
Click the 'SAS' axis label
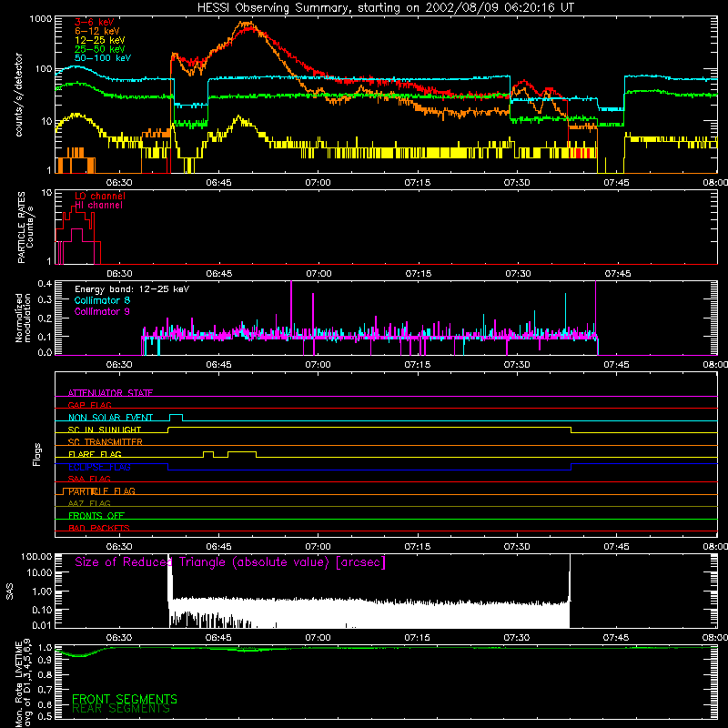[x=10, y=591]
